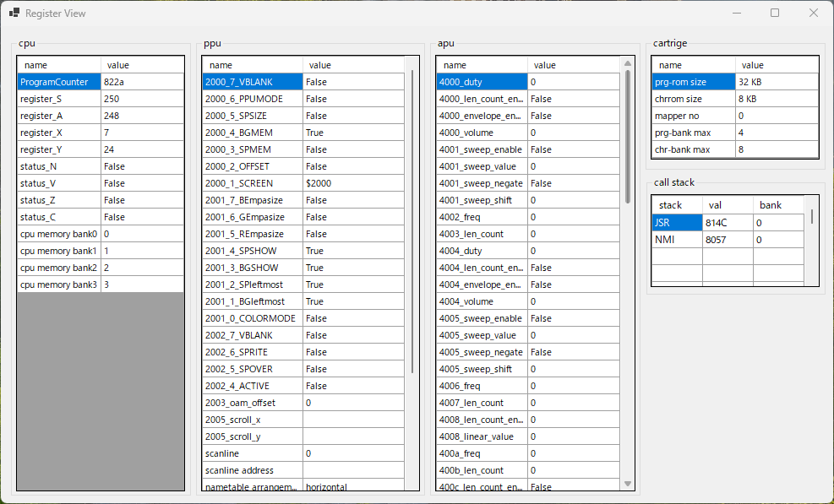This screenshot has height=504, width=834.
Task: Click the ppu table vertical scrollbar
Action: (412, 219)
